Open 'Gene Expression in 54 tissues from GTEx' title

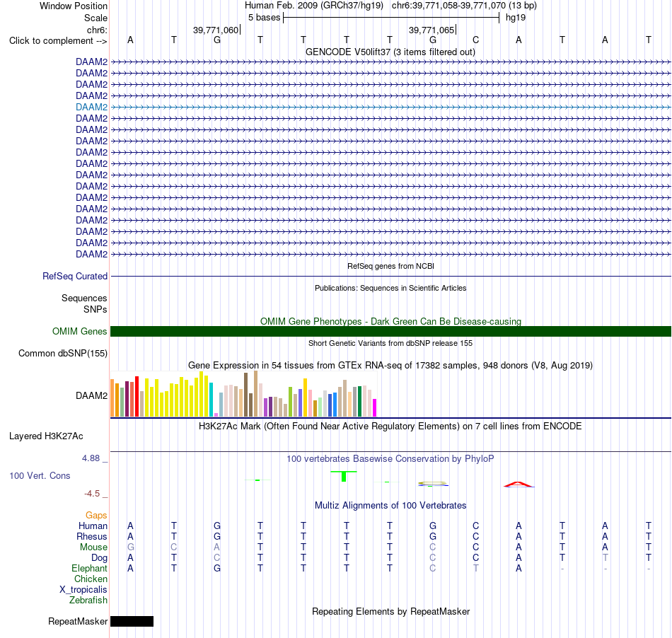point(390,366)
